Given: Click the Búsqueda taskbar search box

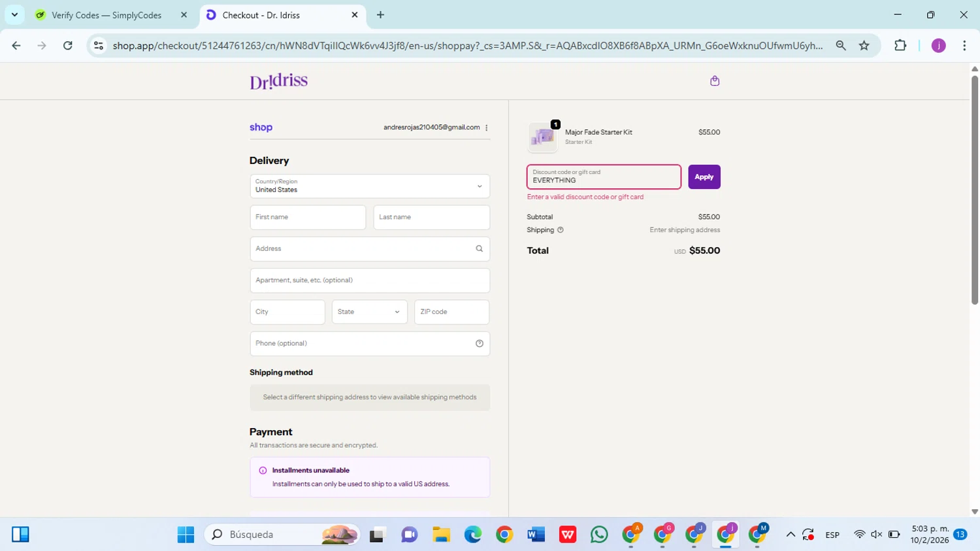Looking at the screenshot, I should [282, 535].
